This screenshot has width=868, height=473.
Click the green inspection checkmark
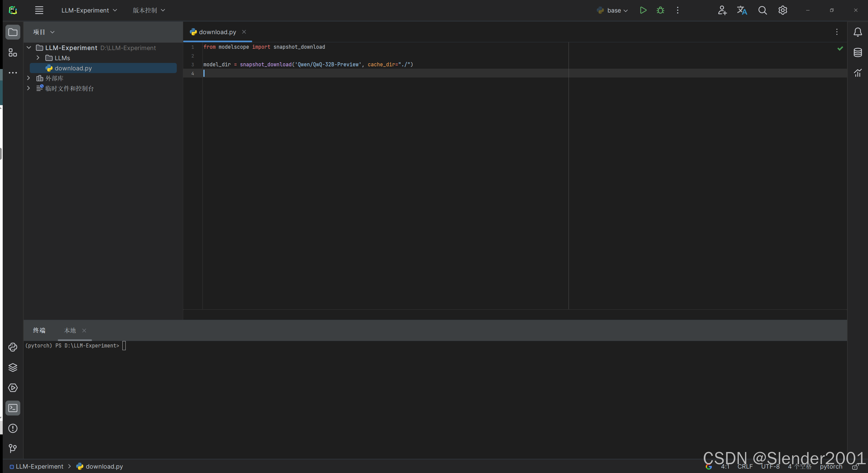click(x=840, y=48)
